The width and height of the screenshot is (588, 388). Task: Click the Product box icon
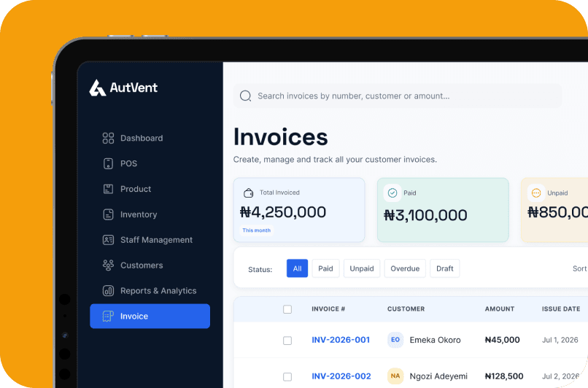click(108, 189)
